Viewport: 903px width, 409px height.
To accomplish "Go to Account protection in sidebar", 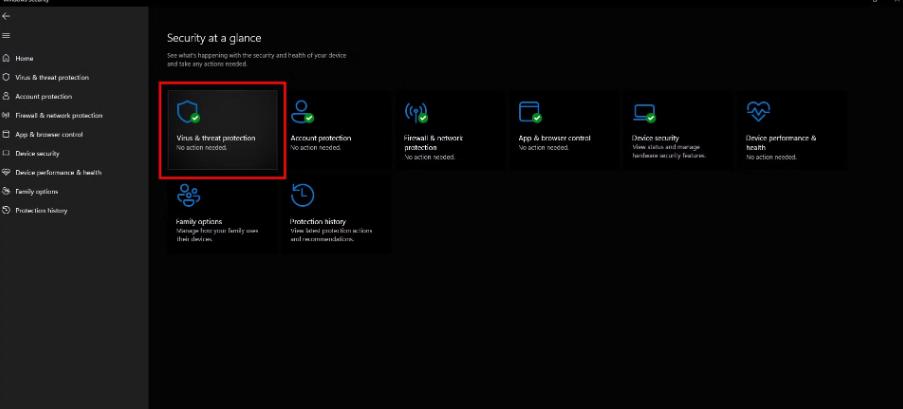I will coord(44,96).
